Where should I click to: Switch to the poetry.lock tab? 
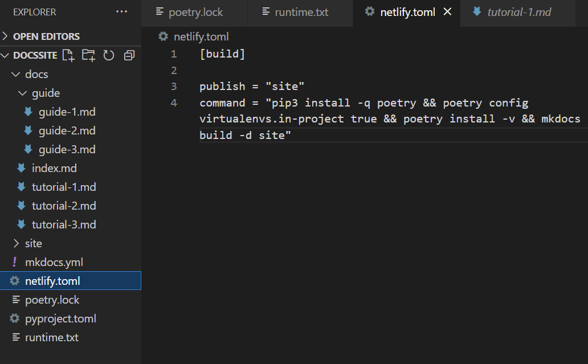point(189,12)
